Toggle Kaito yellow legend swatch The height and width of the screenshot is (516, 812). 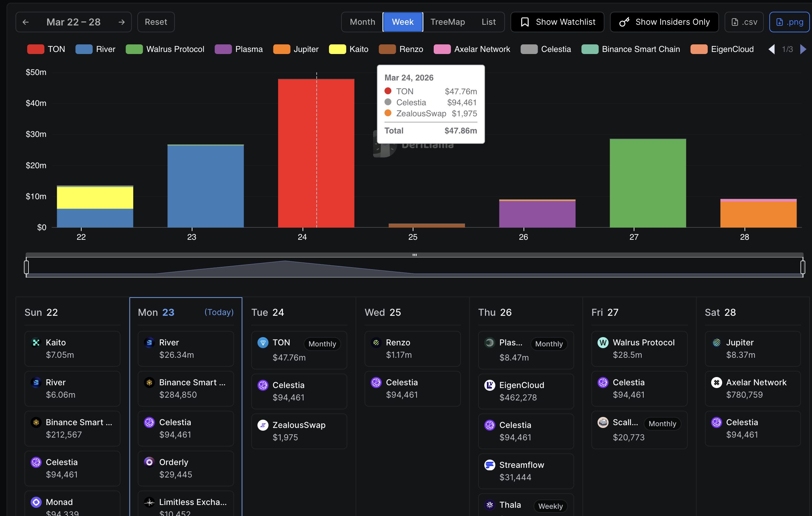tap(337, 49)
